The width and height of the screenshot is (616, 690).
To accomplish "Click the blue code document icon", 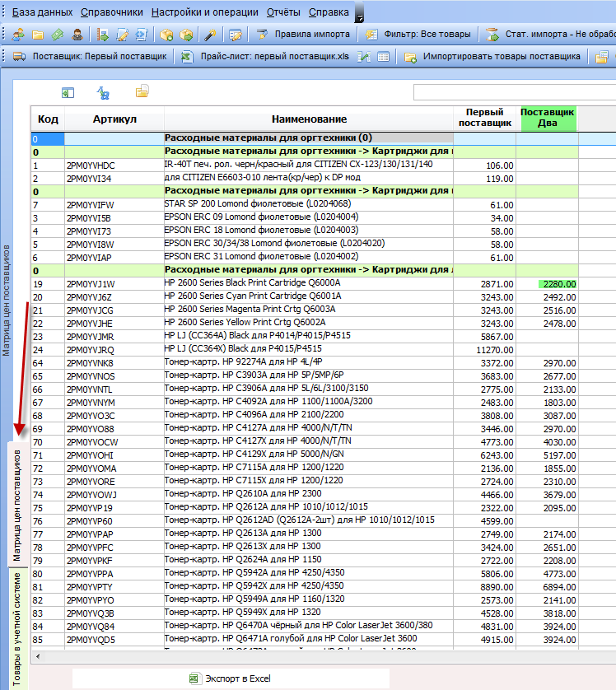I will pos(142,35).
